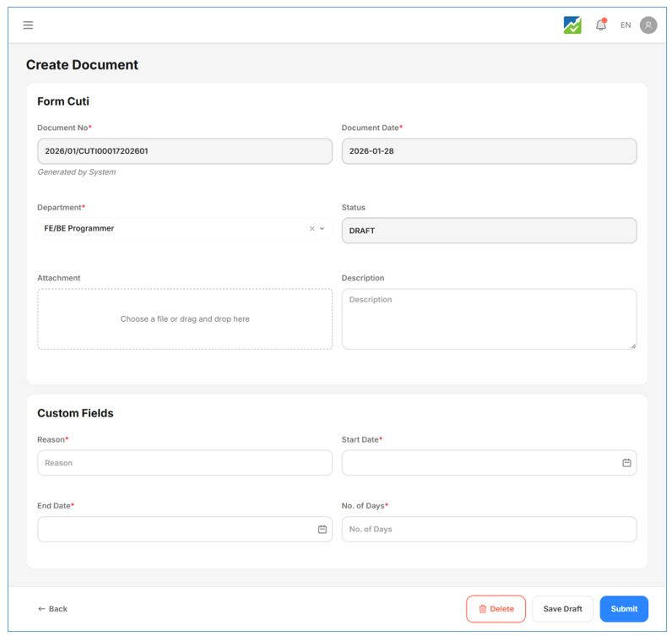This screenshot has height=636, width=672.
Task: Expand the Department dropdown list
Action: [322, 229]
